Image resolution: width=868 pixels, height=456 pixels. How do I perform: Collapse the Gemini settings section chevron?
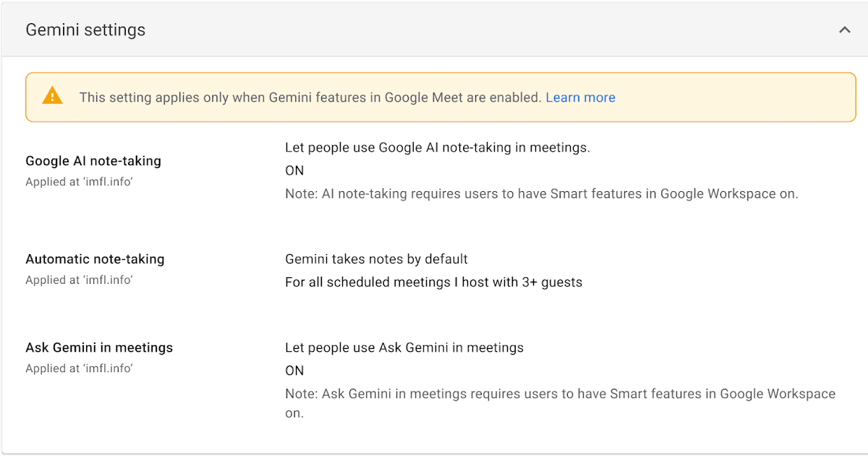click(x=844, y=30)
